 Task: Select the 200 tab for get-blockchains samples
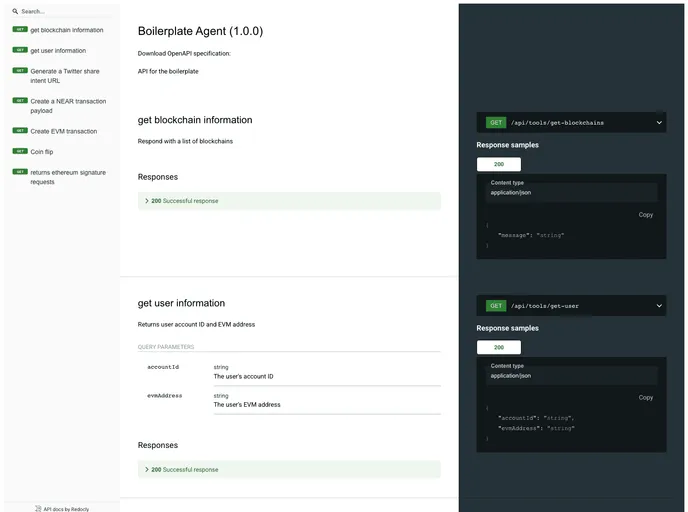coord(499,164)
